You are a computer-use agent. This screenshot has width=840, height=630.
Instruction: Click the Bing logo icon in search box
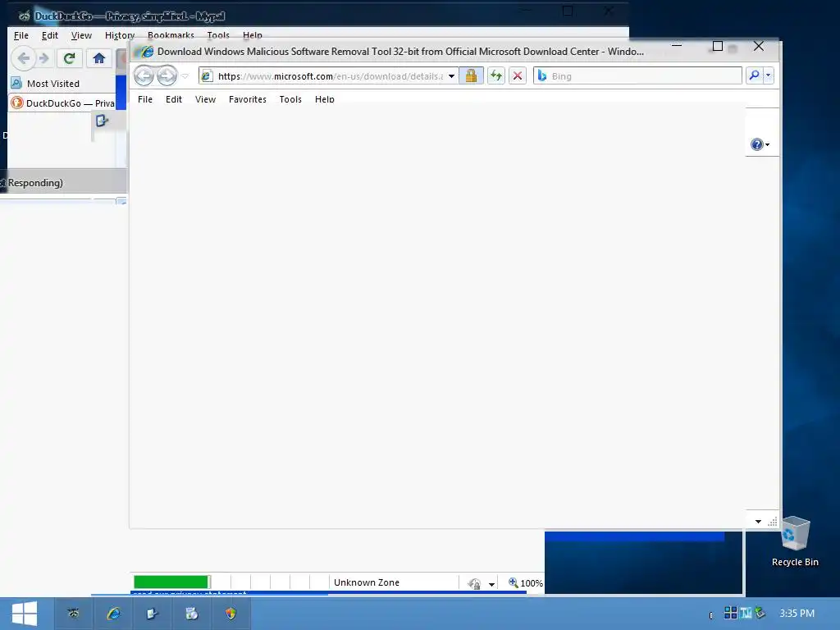(542, 76)
